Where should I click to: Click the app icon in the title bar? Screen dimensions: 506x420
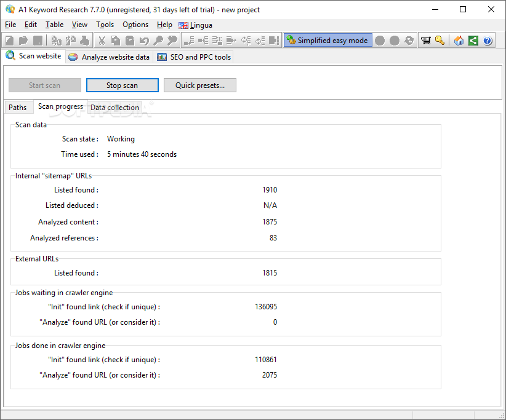[x=10, y=9]
